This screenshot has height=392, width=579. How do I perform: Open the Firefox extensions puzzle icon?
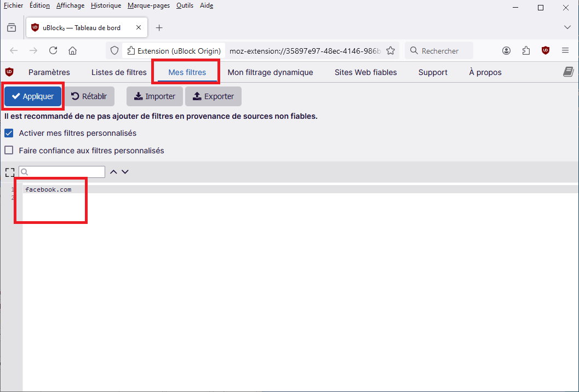click(526, 50)
